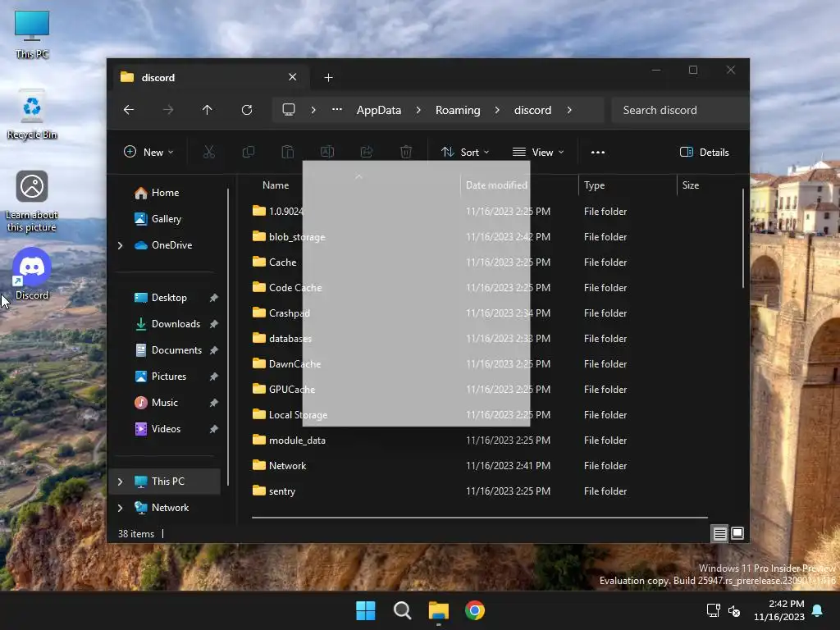
Task: Open taskbar Search
Action: point(402,610)
